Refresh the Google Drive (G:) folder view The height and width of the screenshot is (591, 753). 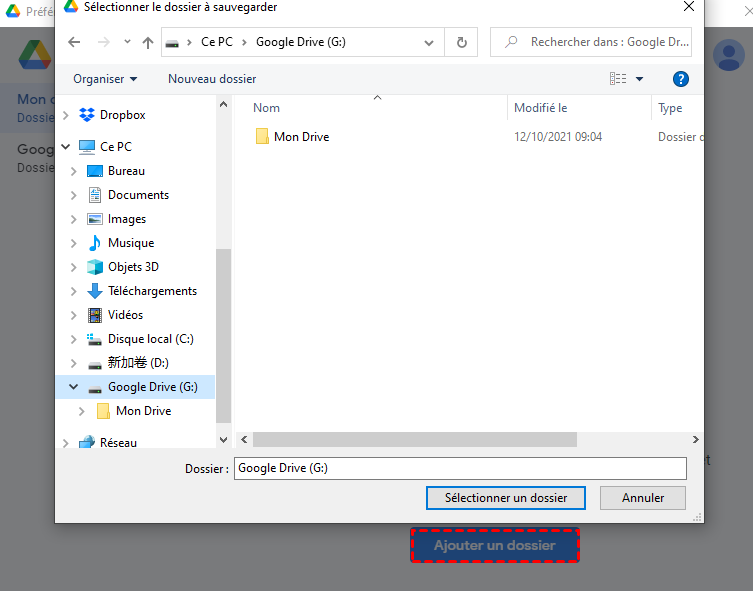click(x=462, y=42)
